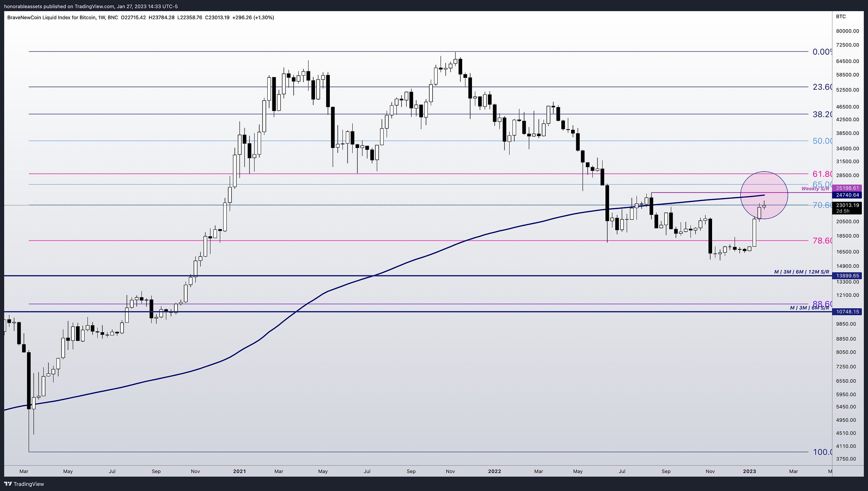Select the Weekly S/R text annotation
This screenshot has height=491, width=868.
(815, 189)
